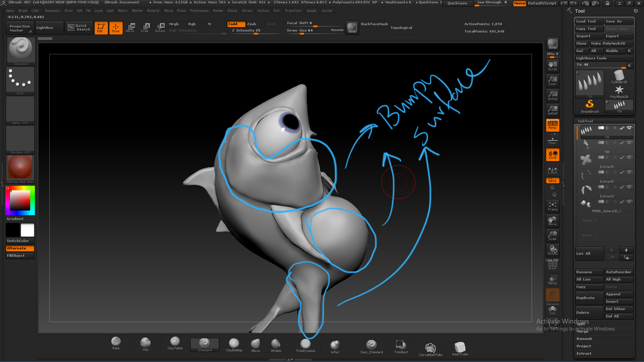The height and width of the screenshot is (362, 644).
Task: Click the white secondary color swatch
Action: tap(27, 230)
